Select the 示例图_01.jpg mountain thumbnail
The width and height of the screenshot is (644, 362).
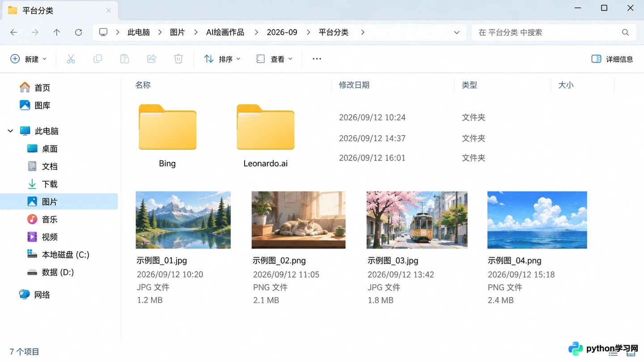[x=183, y=220]
